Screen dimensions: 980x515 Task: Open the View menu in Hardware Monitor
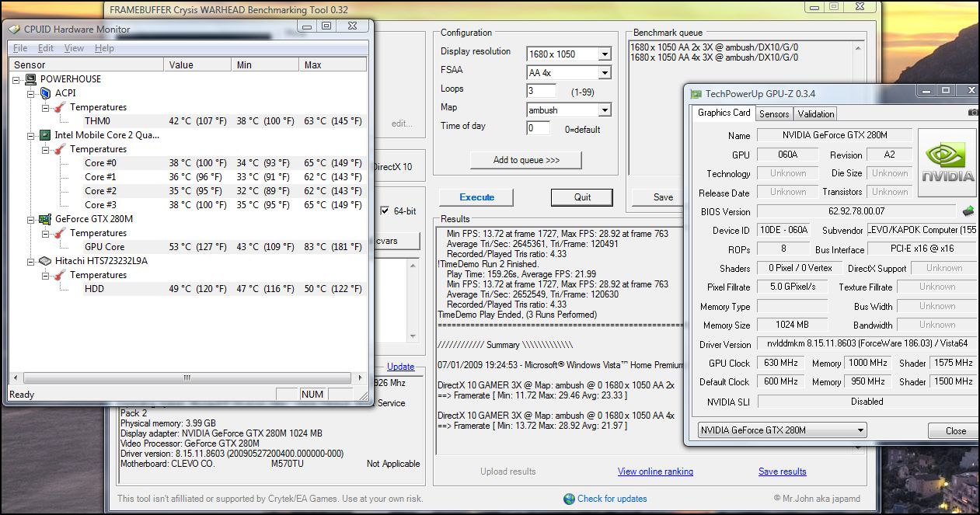pos(74,48)
